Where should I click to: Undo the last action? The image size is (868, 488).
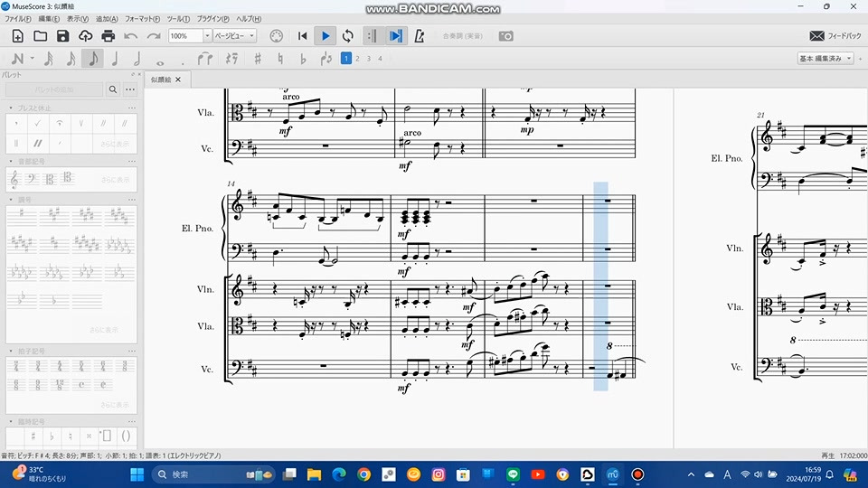coord(130,36)
